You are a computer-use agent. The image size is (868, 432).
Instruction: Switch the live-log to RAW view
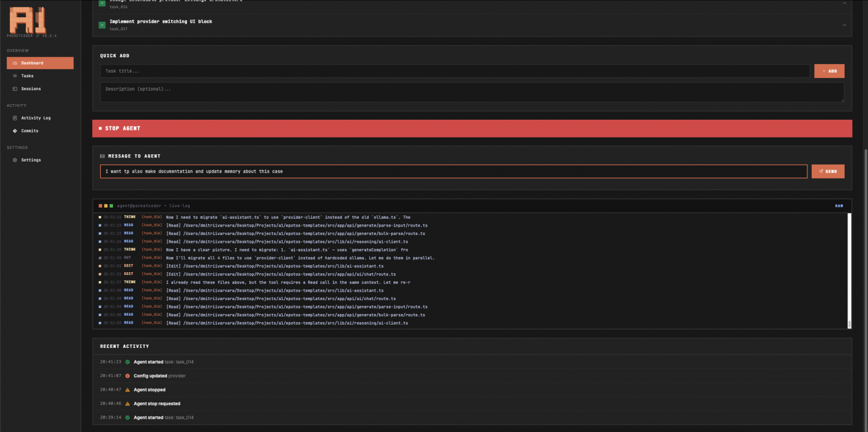click(839, 206)
